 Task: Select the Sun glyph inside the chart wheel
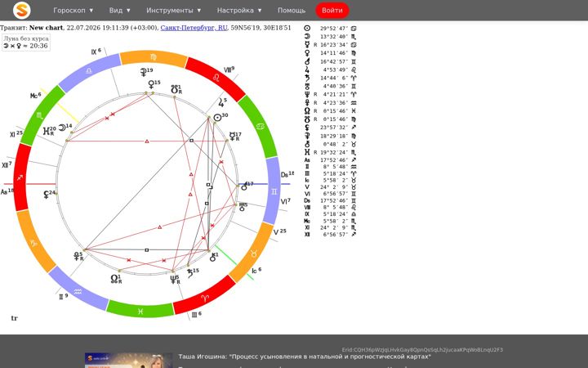(217, 118)
